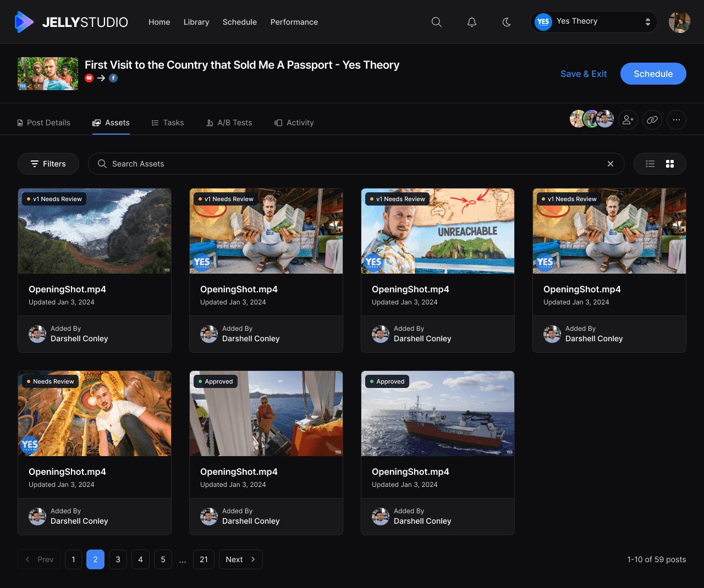Image resolution: width=704 pixels, height=588 pixels.
Task: Click the Needs Review badge on the temple card
Action: (51, 381)
